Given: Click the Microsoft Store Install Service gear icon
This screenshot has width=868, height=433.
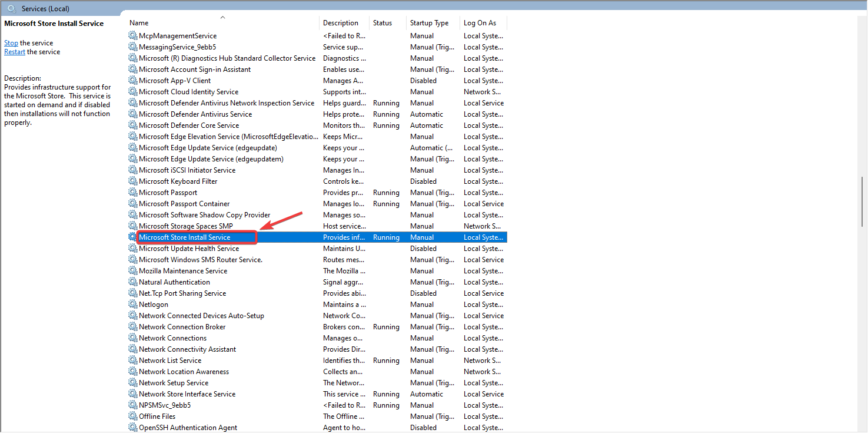Looking at the screenshot, I should point(133,237).
